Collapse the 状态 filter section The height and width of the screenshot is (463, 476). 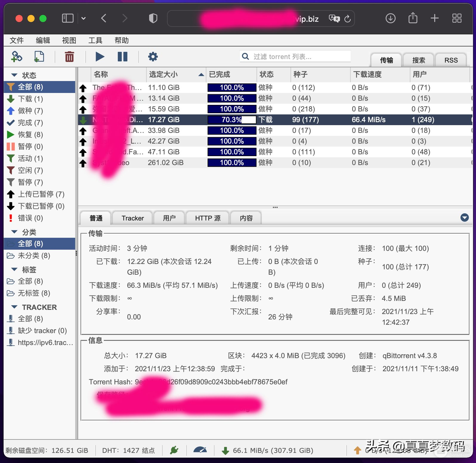coord(14,75)
